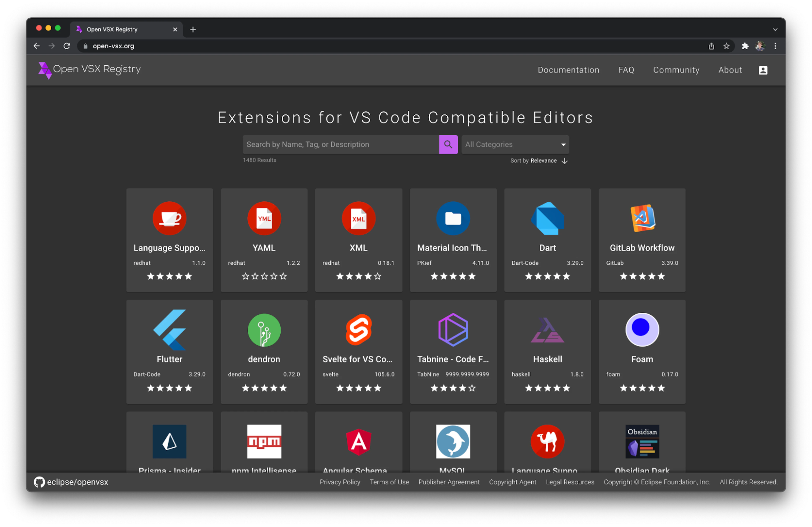812x527 pixels.
Task: Open the Tabnine extension icon
Action: click(x=453, y=330)
